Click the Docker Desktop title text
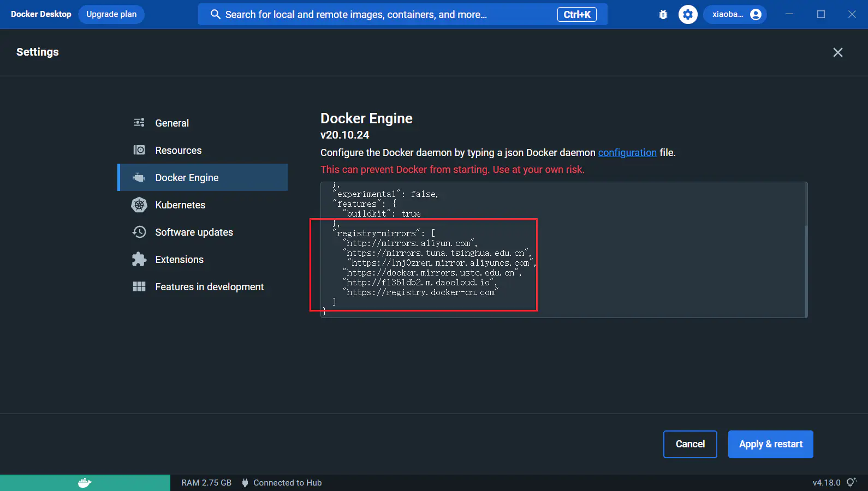The height and width of the screenshot is (491, 868). (41, 14)
